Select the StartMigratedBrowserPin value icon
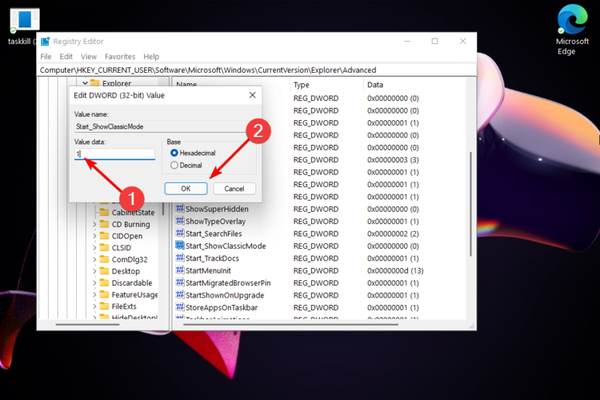Screen dimensions: 600x400 pos(180,282)
